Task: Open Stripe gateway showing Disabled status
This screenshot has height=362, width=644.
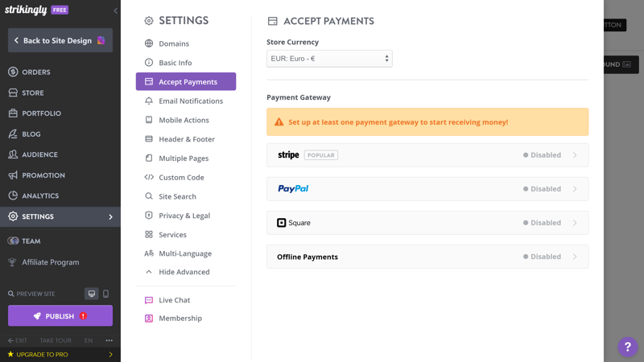Action: click(427, 155)
